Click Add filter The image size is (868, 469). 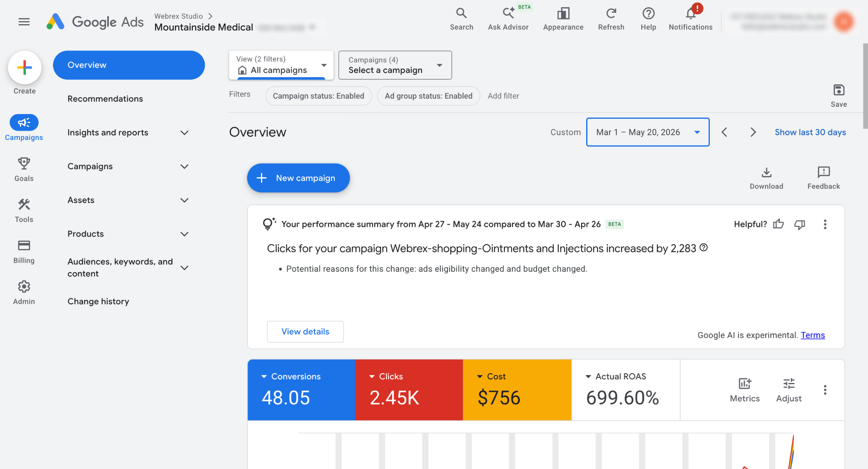pos(503,96)
